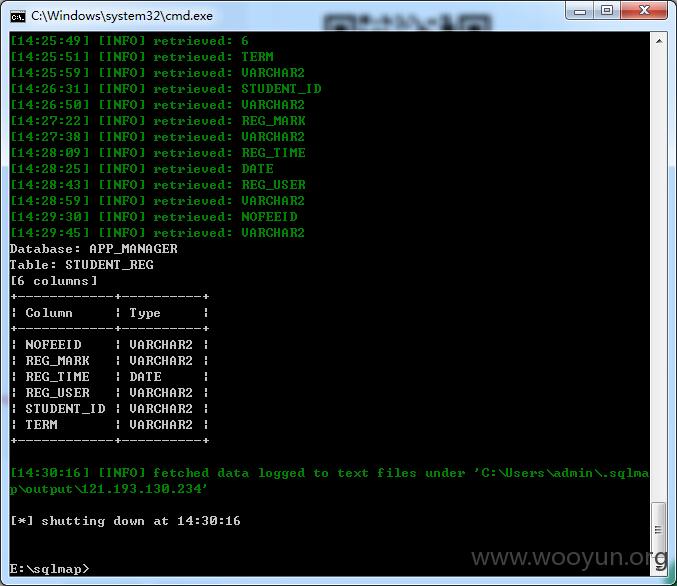Click the retrieved value STUDENT_ID in log
The image size is (677, 586).
(x=281, y=89)
